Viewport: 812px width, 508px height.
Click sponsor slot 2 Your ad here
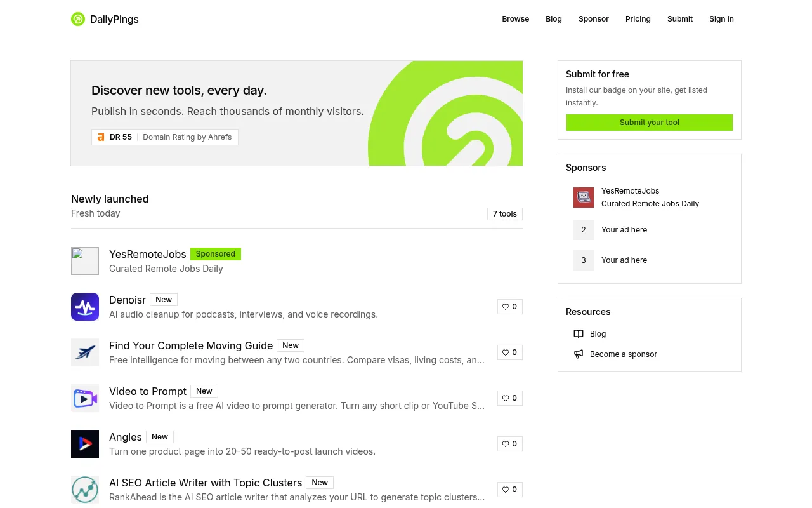point(624,230)
